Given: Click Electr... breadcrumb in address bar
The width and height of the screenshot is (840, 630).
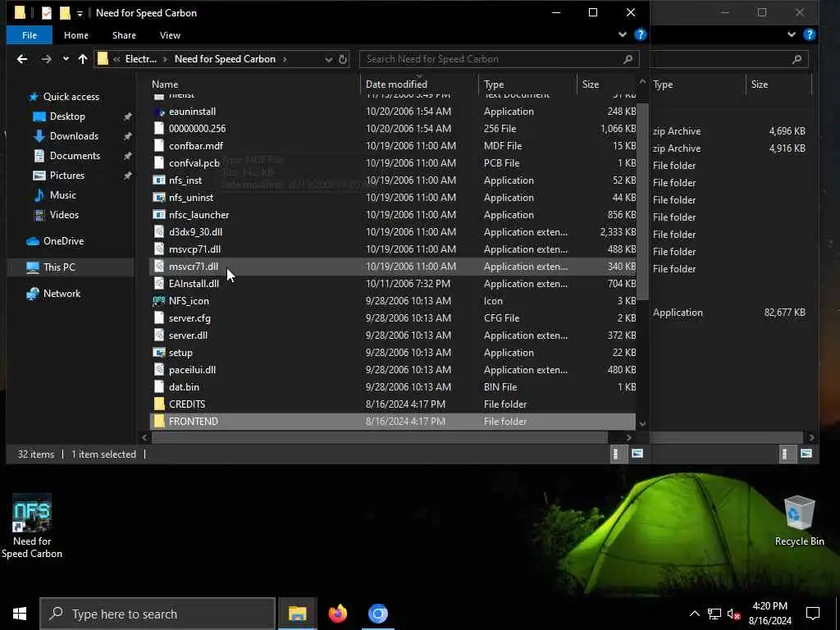Looking at the screenshot, I should pyautogui.click(x=141, y=59).
